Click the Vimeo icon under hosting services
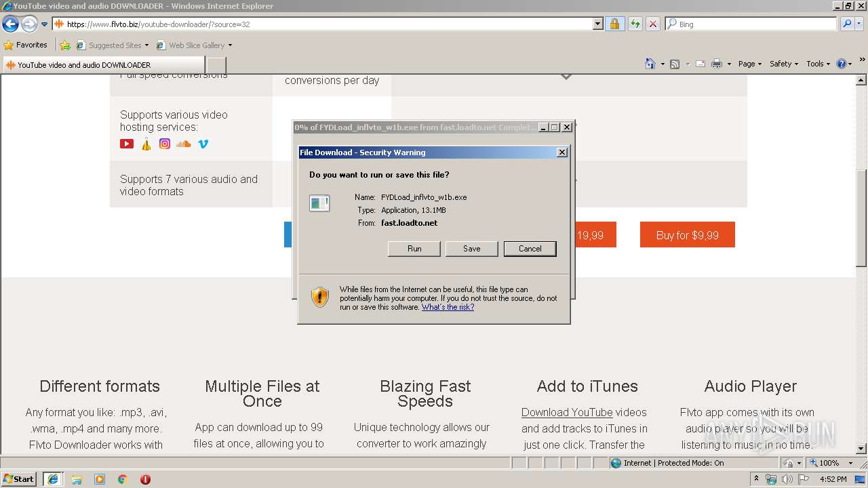868x488 pixels. click(203, 144)
